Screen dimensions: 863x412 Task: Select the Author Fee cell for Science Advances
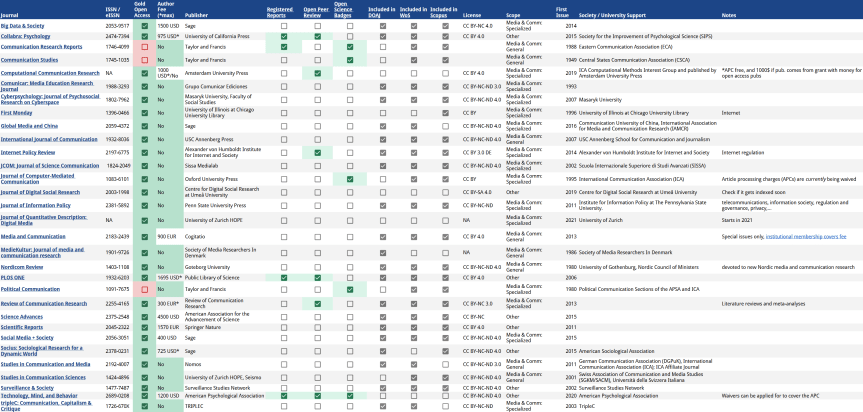click(167, 315)
